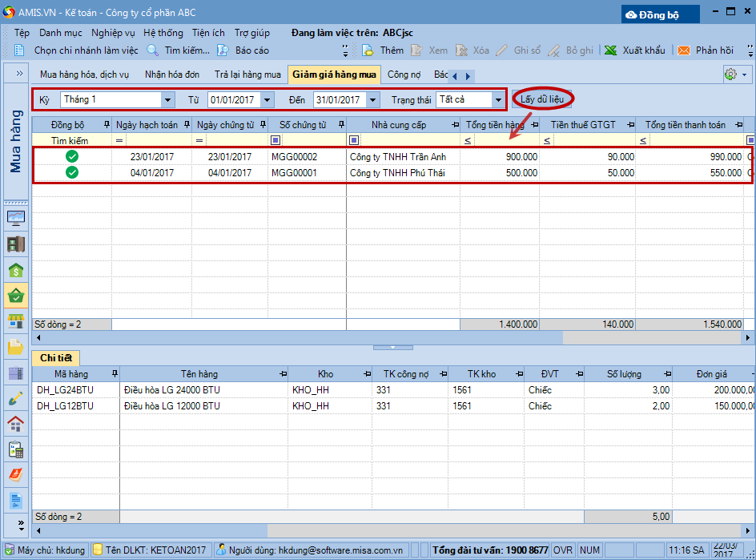The width and height of the screenshot is (756, 560).
Task: Open the payroll calculator clipboard icon
Action: [15, 449]
